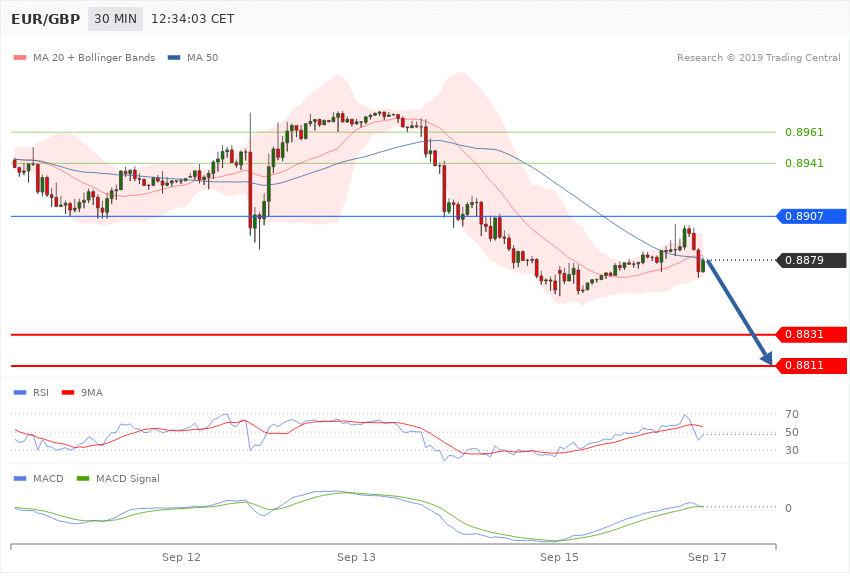Click the MA 20 + Bollinger Bands legend swatch
The width and height of the screenshot is (850, 576).
20,57
